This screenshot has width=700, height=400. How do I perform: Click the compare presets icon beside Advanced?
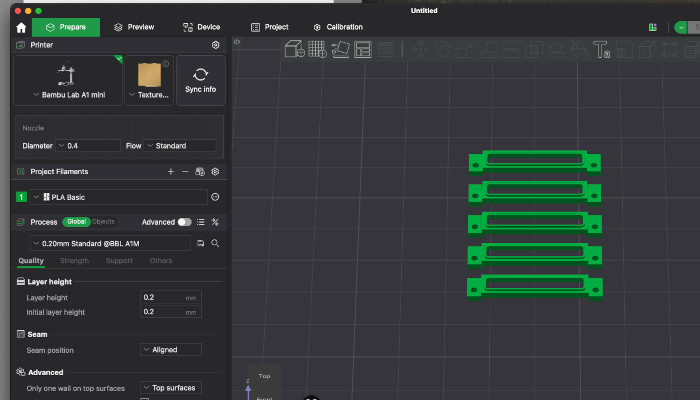[215, 222]
